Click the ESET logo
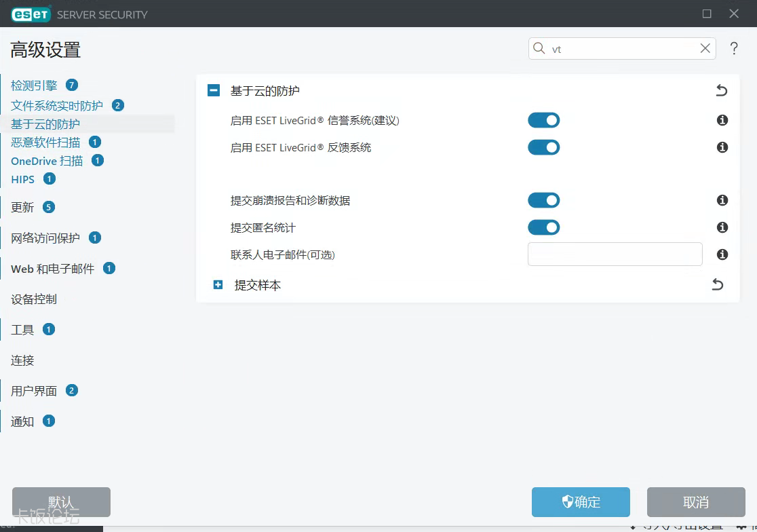Screen dimensions: 757x532 (31, 14)
